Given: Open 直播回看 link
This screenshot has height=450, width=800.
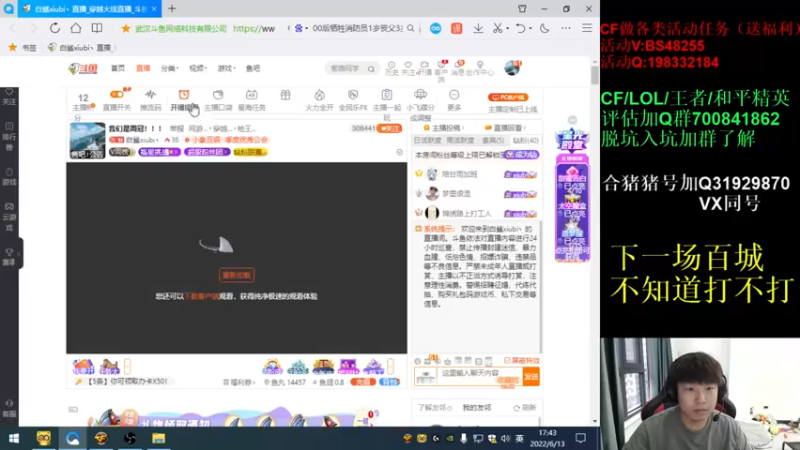Looking at the screenshot, I should pyautogui.click(x=505, y=128).
